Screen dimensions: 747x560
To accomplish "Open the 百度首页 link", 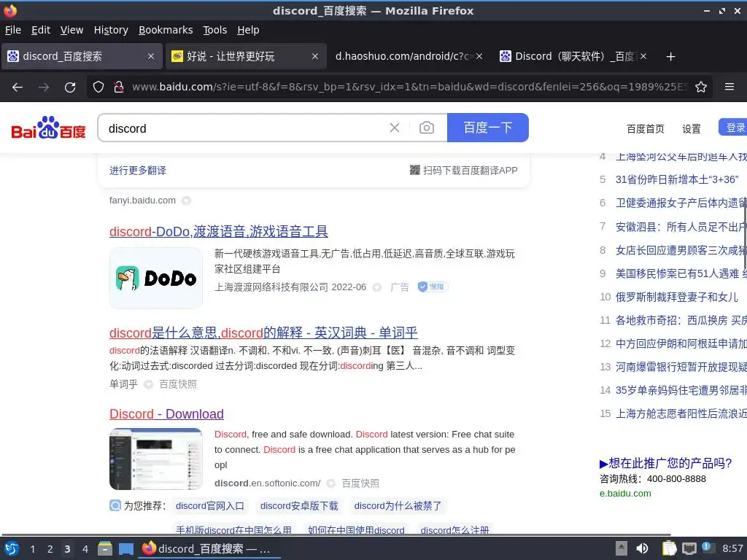I will 645,128.
